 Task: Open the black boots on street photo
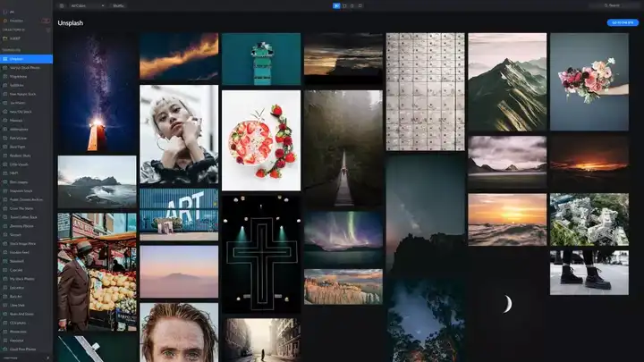click(589, 273)
